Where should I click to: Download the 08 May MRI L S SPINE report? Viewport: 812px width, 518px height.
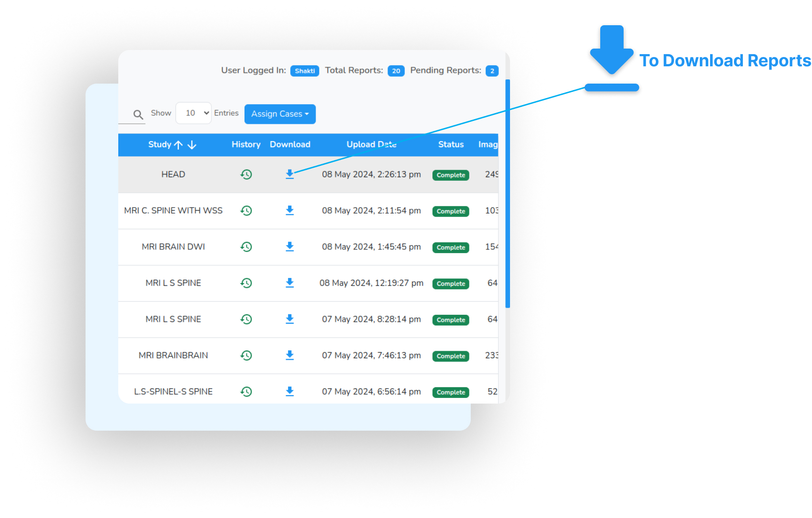[290, 283]
